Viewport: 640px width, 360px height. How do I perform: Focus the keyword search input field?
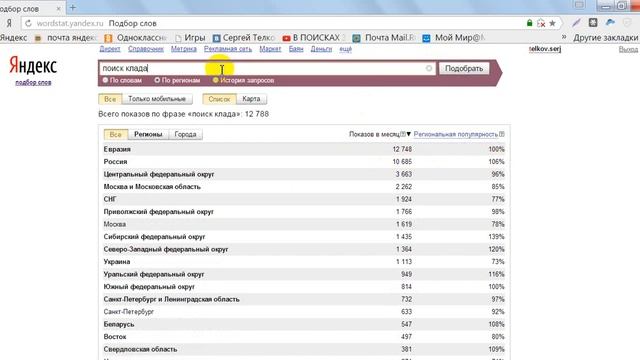[267, 69]
